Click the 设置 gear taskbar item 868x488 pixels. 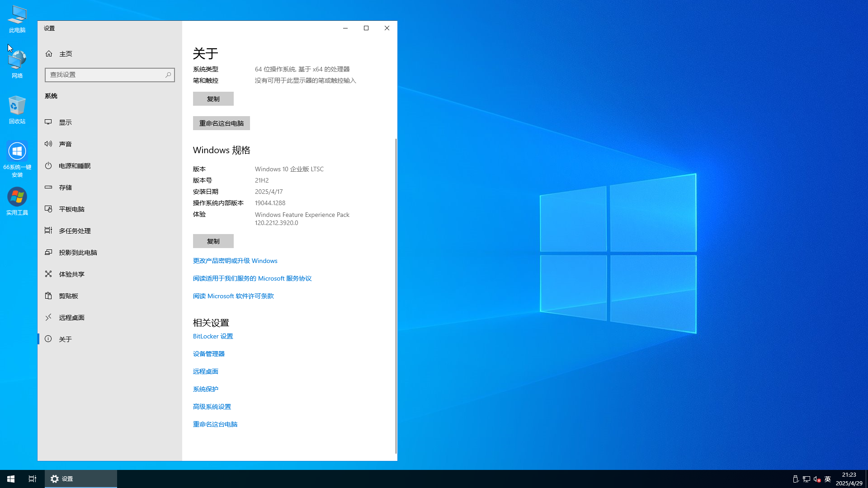tap(81, 479)
